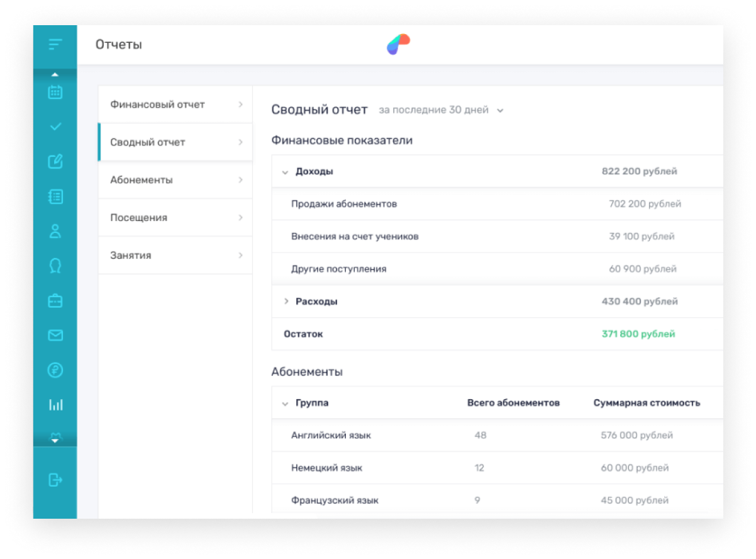The image size is (756, 559).
Task: Open the за последние 30 дней dropdown
Action: point(441,110)
